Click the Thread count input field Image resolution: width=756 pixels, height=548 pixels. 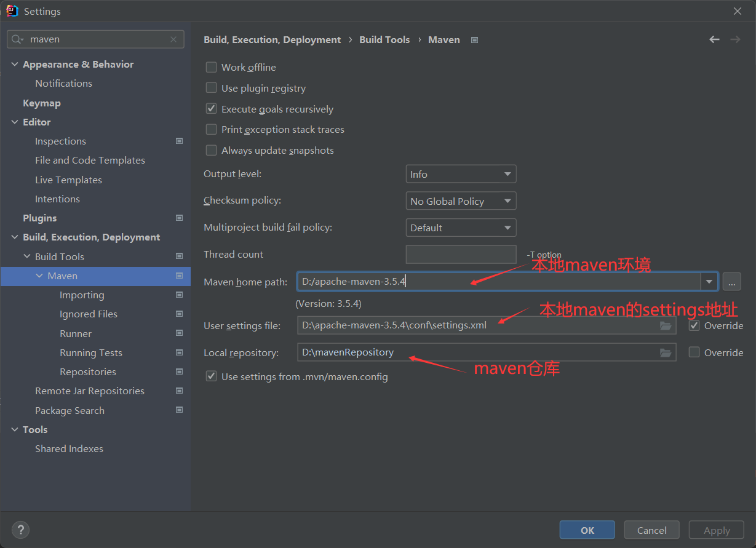coord(461,255)
